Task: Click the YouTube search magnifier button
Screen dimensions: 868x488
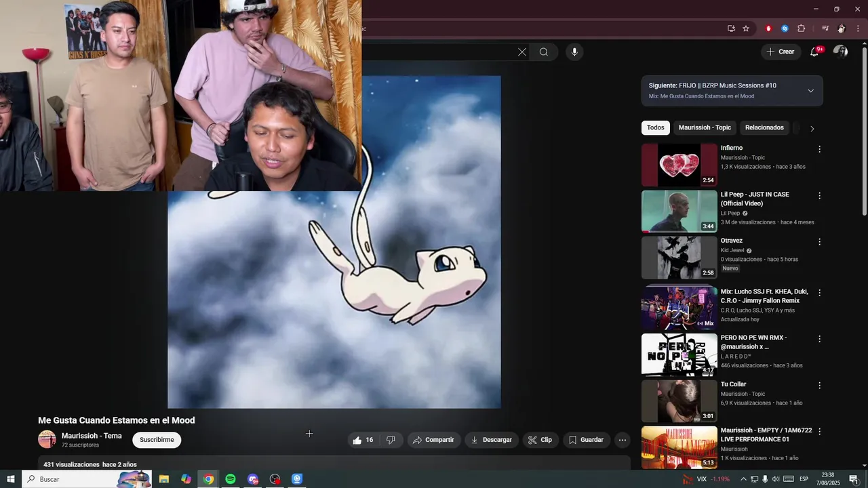Action: click(544, 52)
